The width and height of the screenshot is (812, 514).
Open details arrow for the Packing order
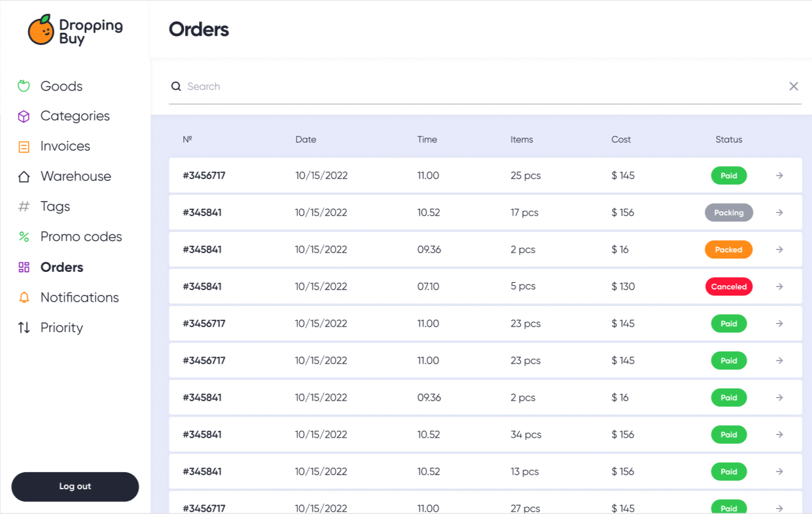tap(779, 212)
